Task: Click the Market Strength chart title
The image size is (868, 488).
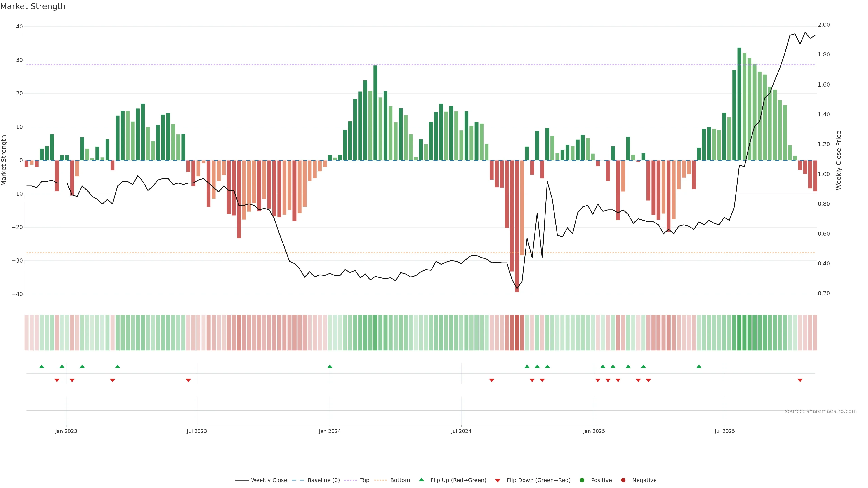Action: pos(33,6)
